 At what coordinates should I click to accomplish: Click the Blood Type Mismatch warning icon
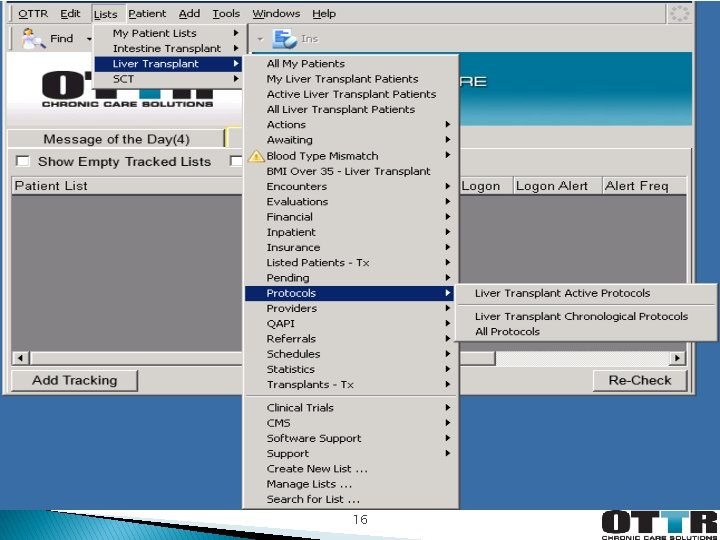256,156
